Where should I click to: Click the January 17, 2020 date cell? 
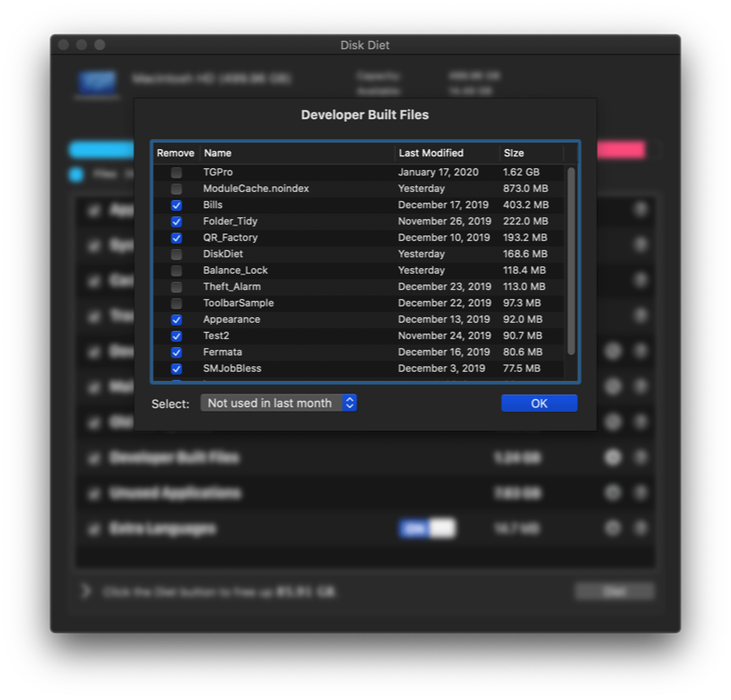(x=438, y=172)
